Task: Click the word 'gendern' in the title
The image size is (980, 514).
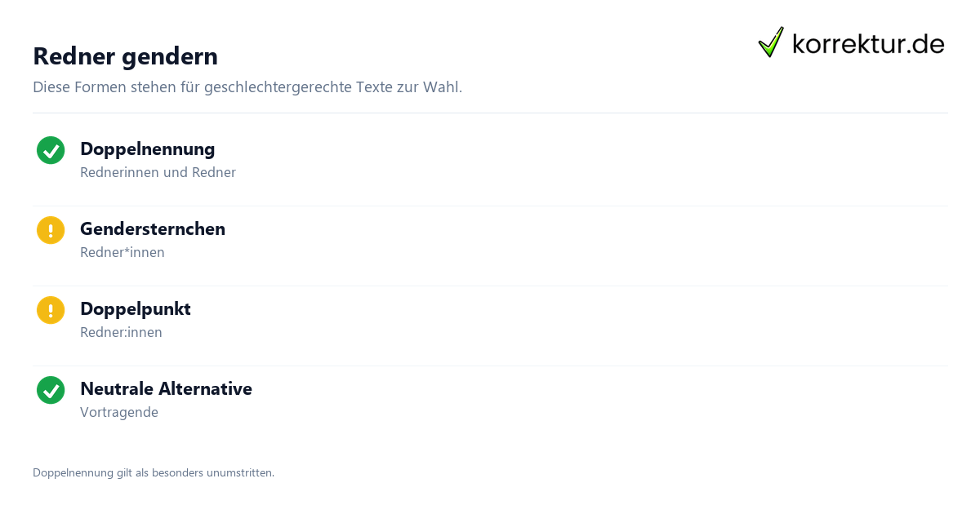Action: [x=170, y=57]
